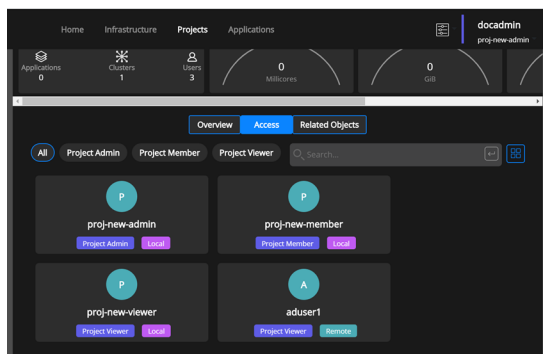Expand dropdown arrow beside settings sliders icon
This screenshot has height=362, width=551.
(454, 29)
